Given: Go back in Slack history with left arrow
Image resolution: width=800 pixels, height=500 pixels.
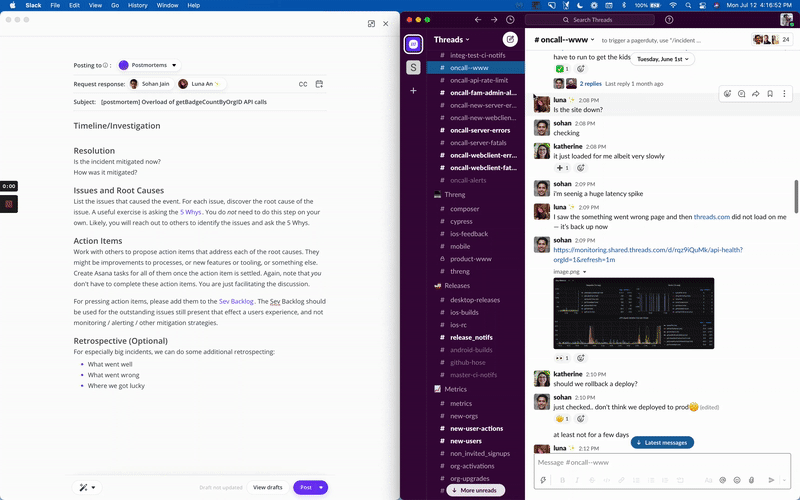Looking at the screenshot, I should coord(478,20).
